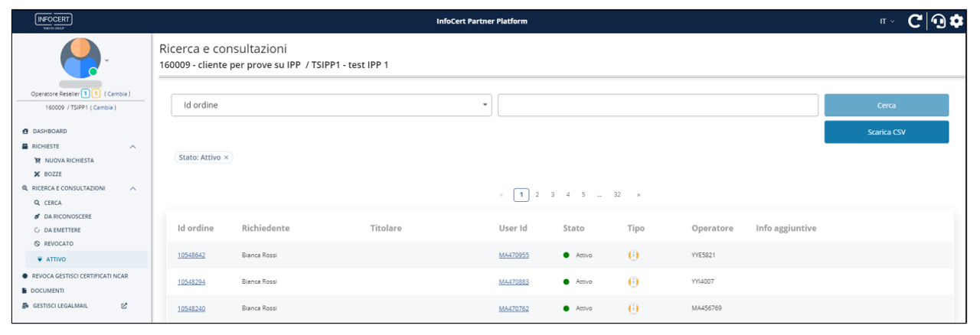Download results with Scarica CSV
980x335 pixels.
(x=886, y=132)
